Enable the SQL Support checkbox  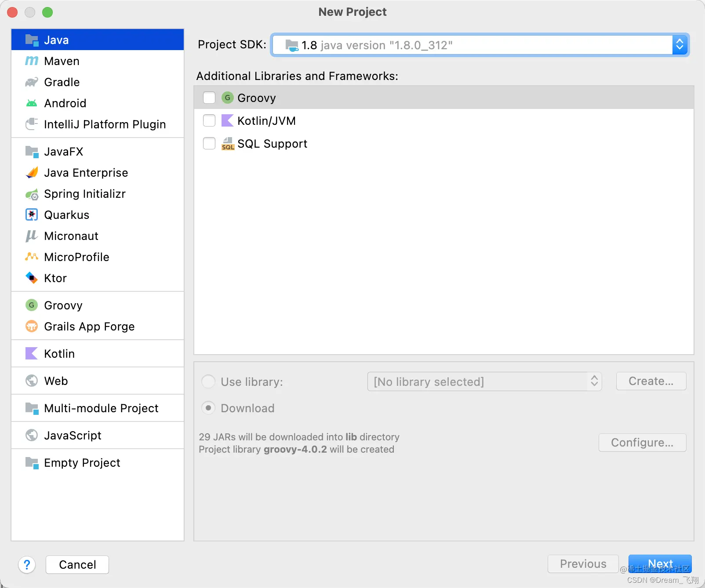click(209, 143)
